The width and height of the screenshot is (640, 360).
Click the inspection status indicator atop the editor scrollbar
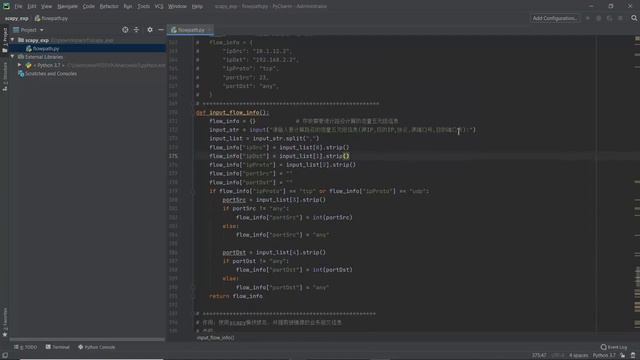pos(637,38)
